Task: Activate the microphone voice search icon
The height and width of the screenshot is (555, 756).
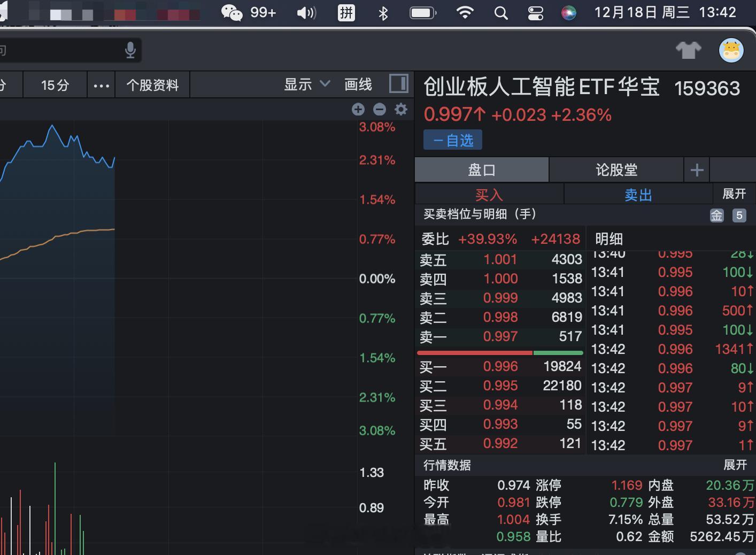Action: click(x=130, y=50)
